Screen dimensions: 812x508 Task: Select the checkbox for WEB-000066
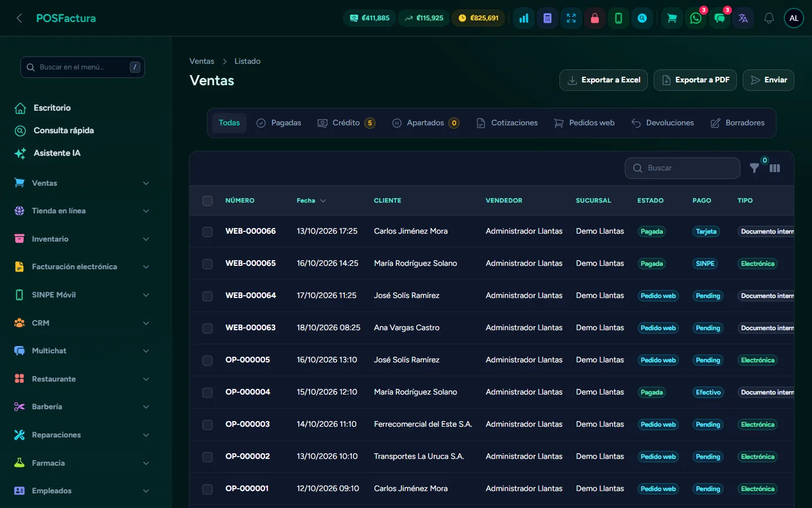(208, 231)
